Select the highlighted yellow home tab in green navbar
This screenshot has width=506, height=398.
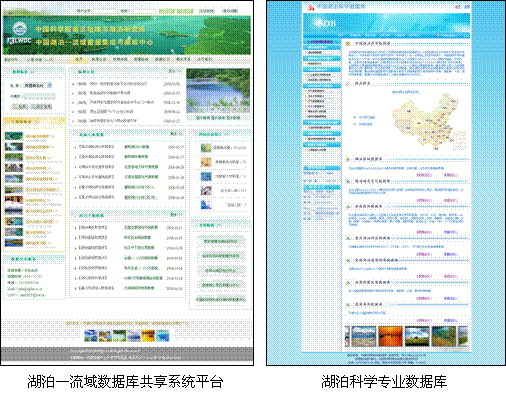pos(79,59)
